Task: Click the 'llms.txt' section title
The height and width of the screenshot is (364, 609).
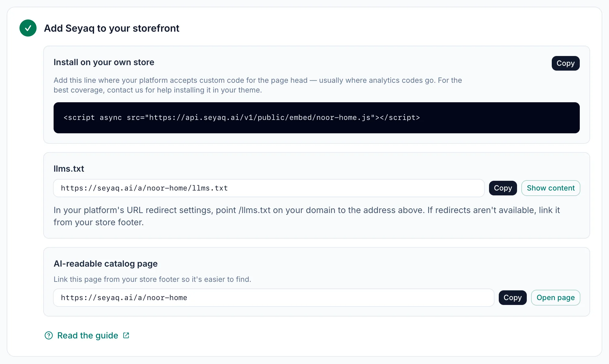Action: [69, 169]
